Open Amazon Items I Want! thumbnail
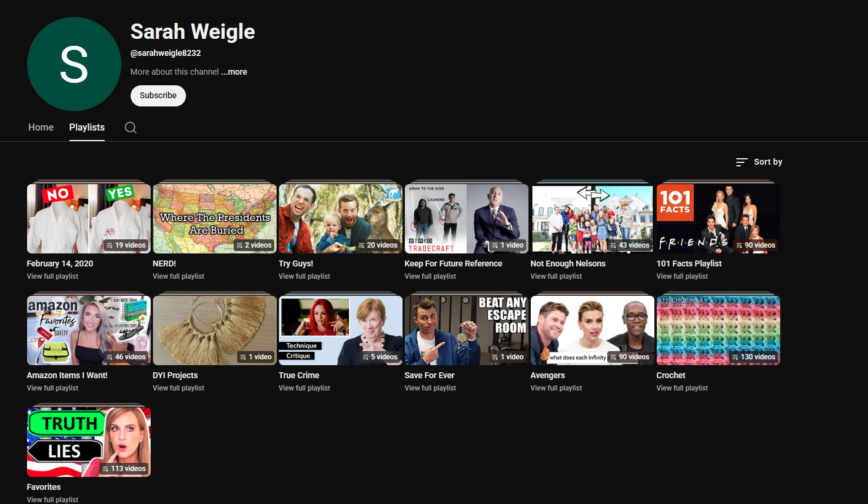 click(x=89, y=331)
